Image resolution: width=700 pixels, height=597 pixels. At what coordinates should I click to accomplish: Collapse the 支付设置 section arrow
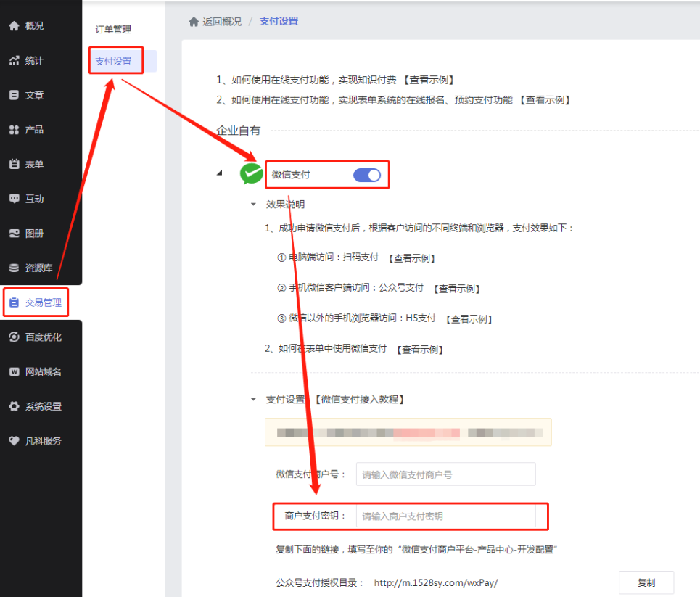254,399
